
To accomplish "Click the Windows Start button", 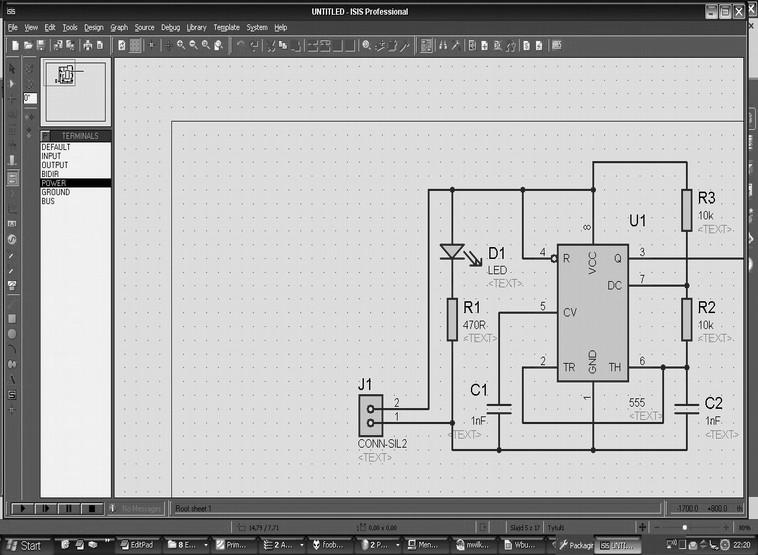I will tap(26, 545).
